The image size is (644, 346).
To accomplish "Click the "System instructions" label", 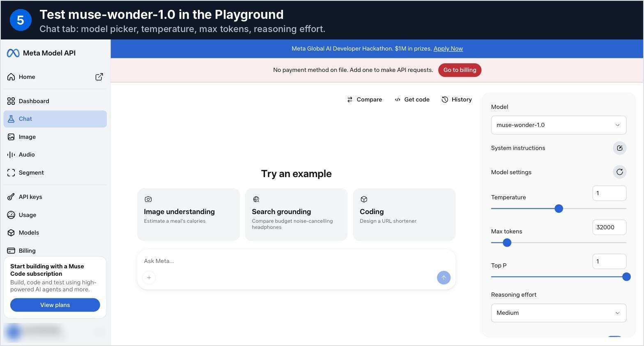I will tap(518, 148).
